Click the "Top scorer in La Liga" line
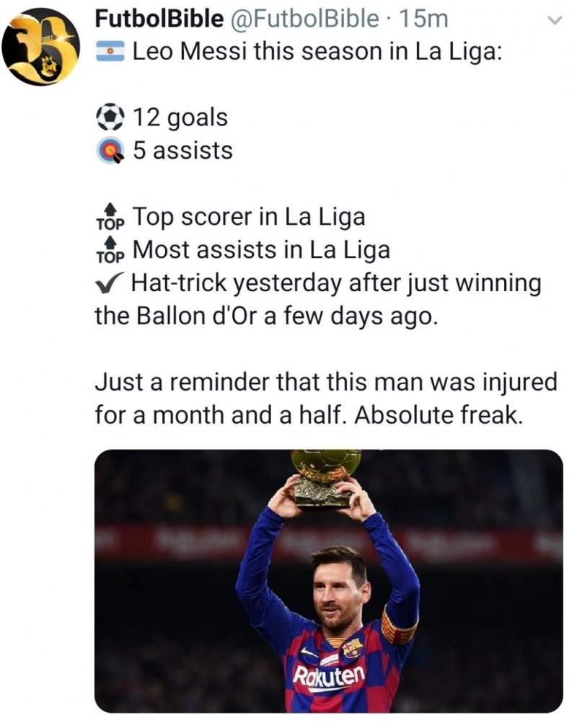This screenshot has width=577, height=728. [x=249, y=216]
